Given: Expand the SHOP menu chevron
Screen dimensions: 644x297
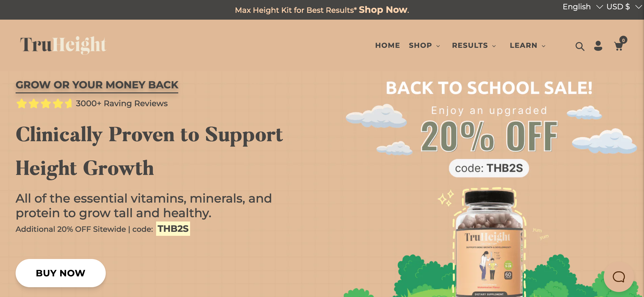Looking at the screenshot, I should coord(438,46).
